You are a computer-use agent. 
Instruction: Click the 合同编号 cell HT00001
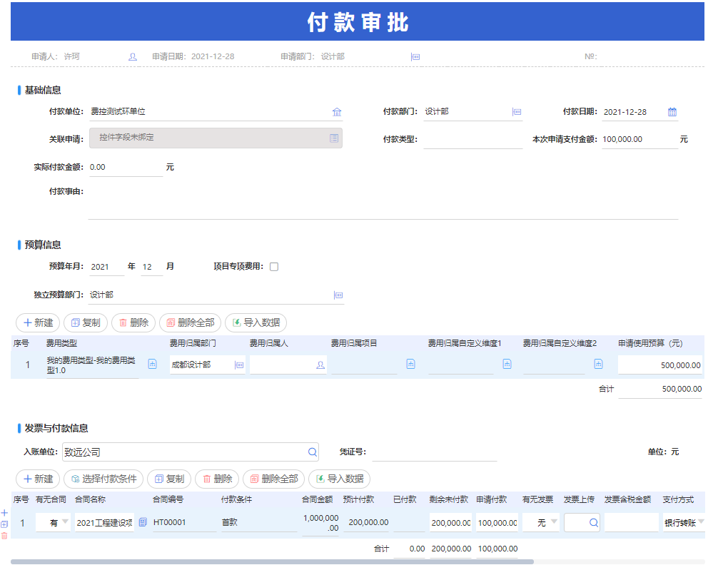coord(184,523)
